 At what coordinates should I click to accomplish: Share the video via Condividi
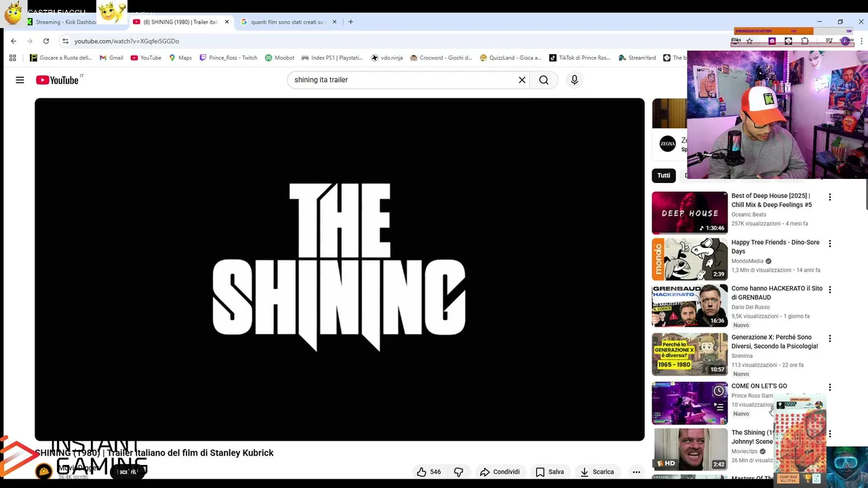(x=500, y=472)
